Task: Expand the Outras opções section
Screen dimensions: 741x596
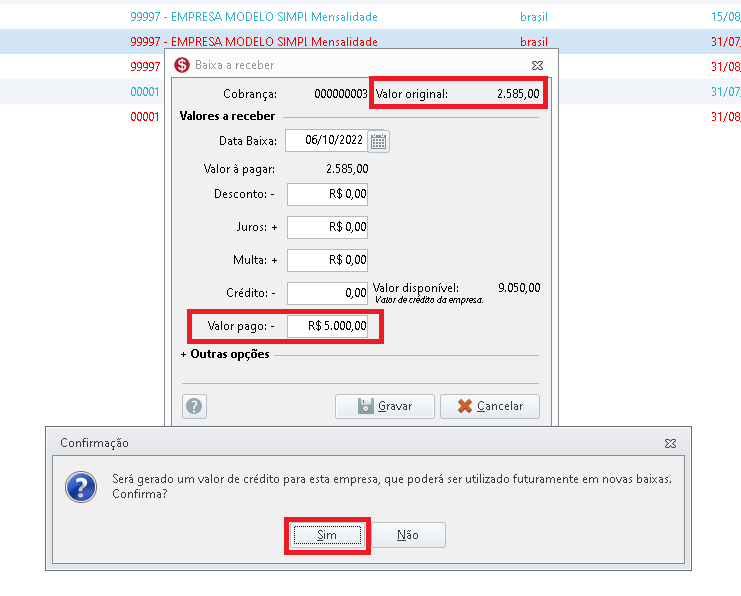Action: click(x=225, y=354)
